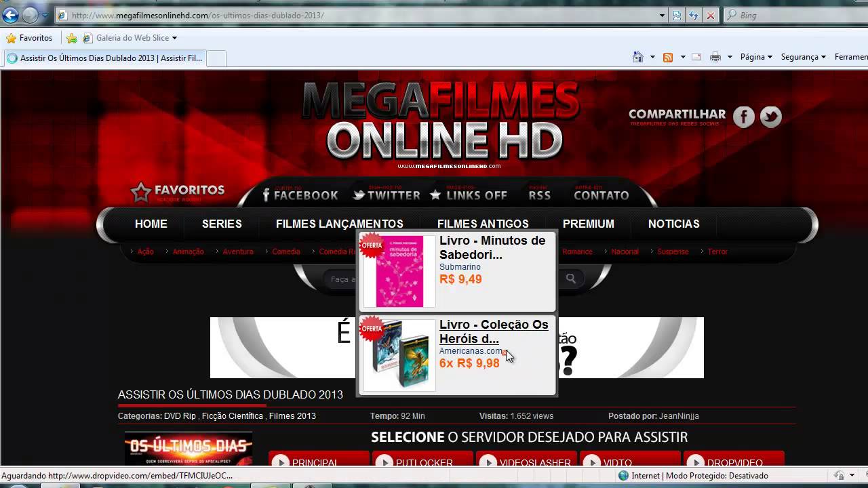Open the Segurança menu
The width and height of the screenshot is (868, 488).
click(803, 57)
